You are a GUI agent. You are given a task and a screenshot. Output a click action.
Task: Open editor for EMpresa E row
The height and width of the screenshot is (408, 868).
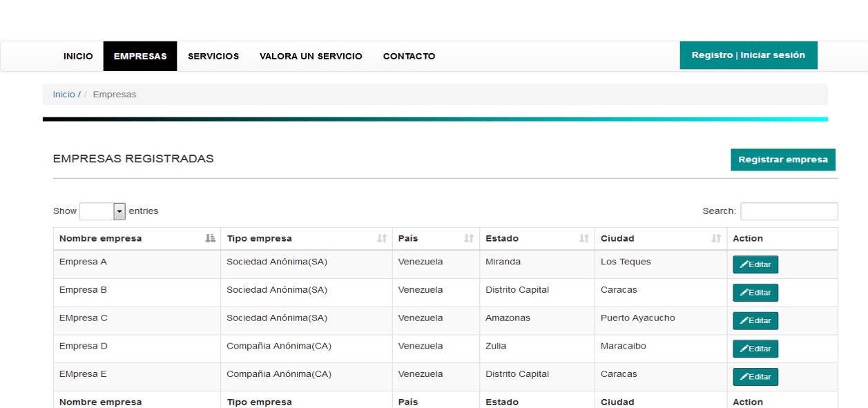[x=755, y=377]
